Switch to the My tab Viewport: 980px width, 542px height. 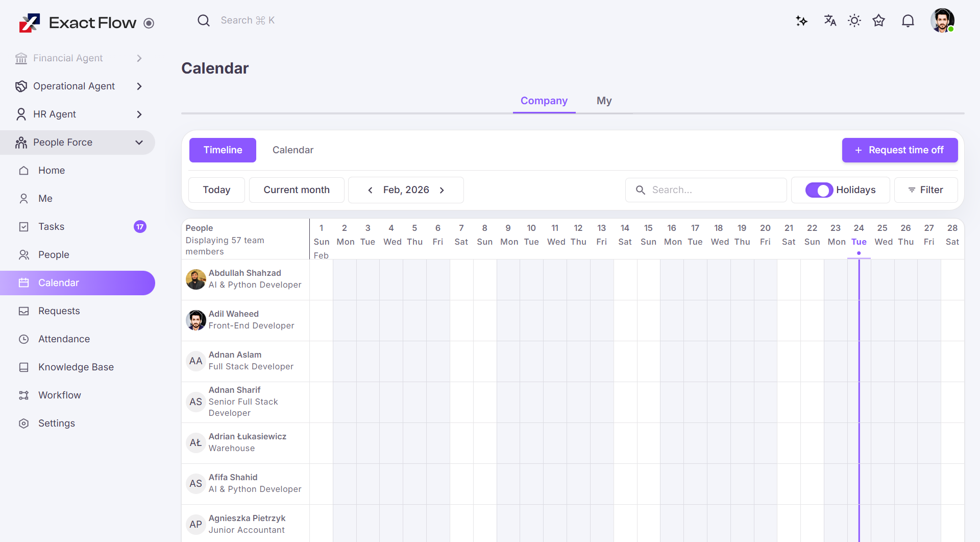coord(604,101)
